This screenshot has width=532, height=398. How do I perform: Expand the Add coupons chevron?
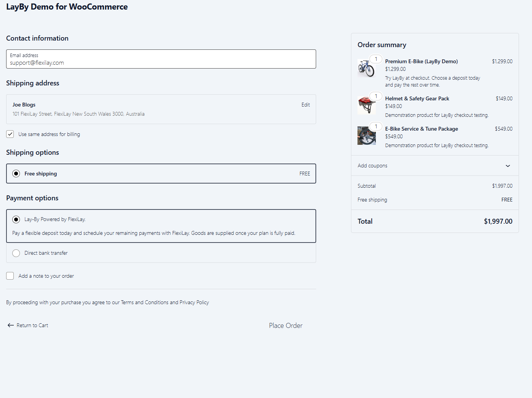pyautogui.click(x=508, y=166)
